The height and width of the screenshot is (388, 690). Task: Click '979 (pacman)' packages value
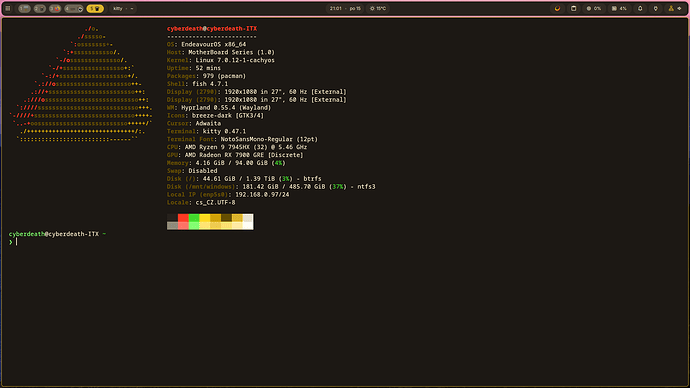(x=224, y=76)
